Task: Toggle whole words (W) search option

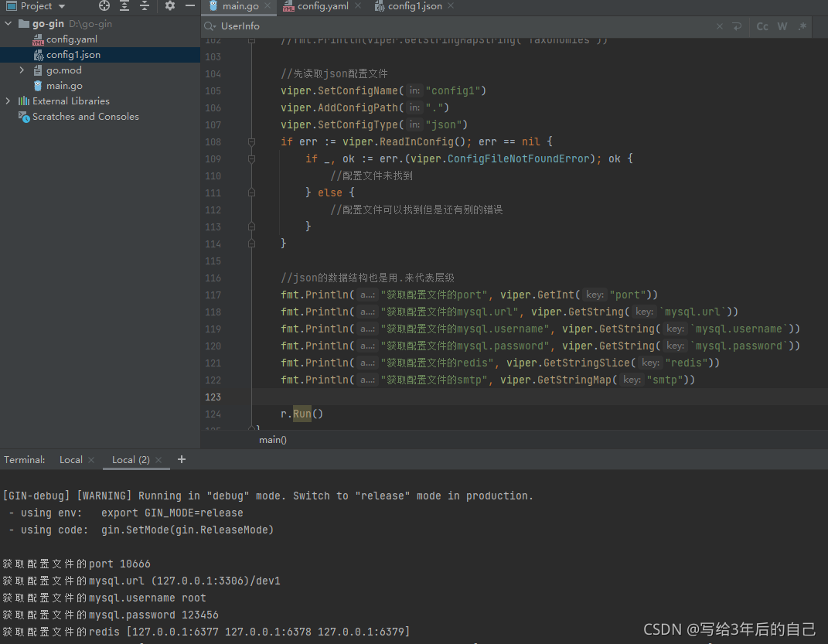Action: (782, 26)
